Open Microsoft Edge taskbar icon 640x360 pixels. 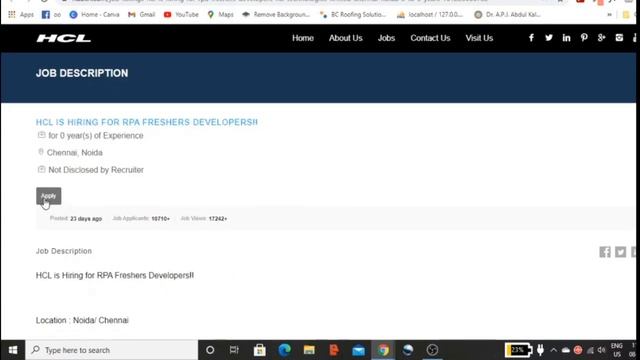pyautogui.click(x=284, y=350)
